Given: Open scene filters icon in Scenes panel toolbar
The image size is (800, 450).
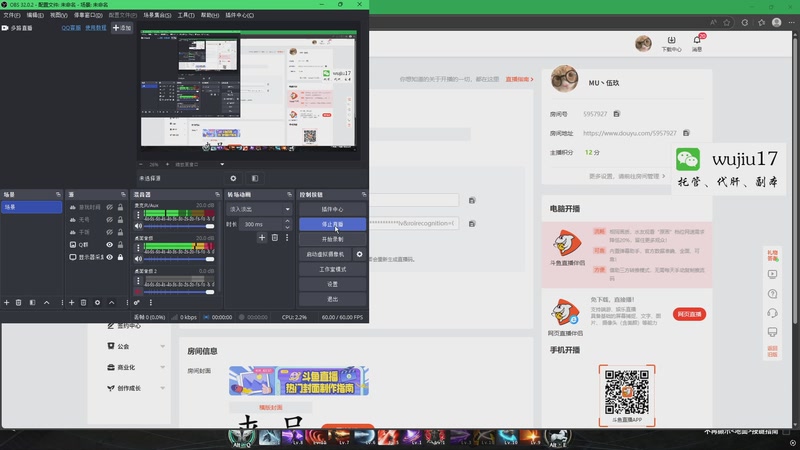Looking at the screenshot, I should (x=32, y=303).
